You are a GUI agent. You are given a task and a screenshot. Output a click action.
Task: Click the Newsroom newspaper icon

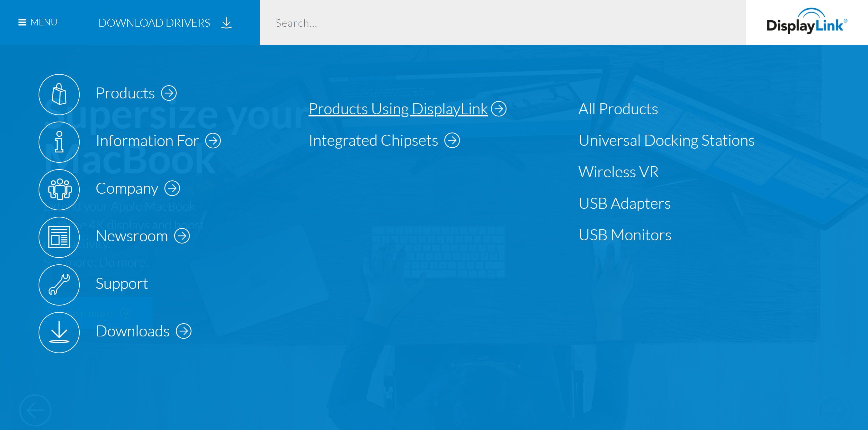click(x=59, y=237)
